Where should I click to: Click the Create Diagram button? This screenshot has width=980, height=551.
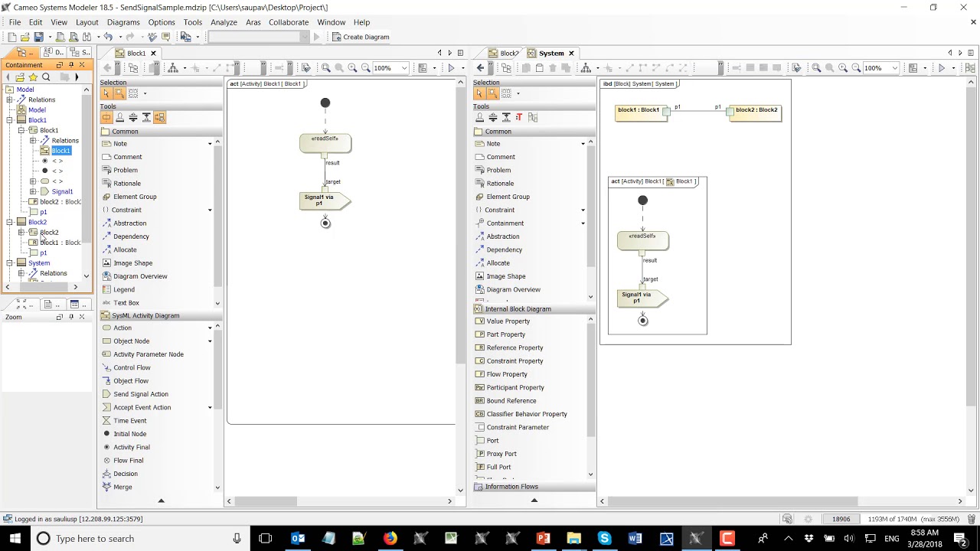click(361, 37)
